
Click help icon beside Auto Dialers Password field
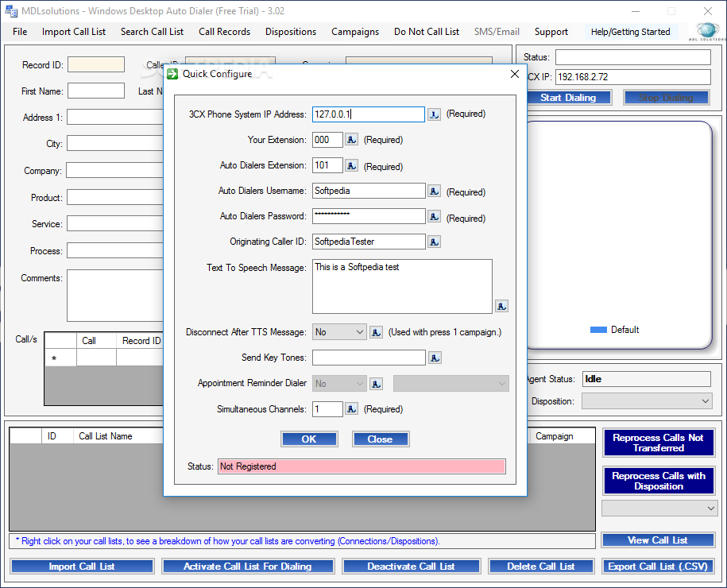coord(434,217)
